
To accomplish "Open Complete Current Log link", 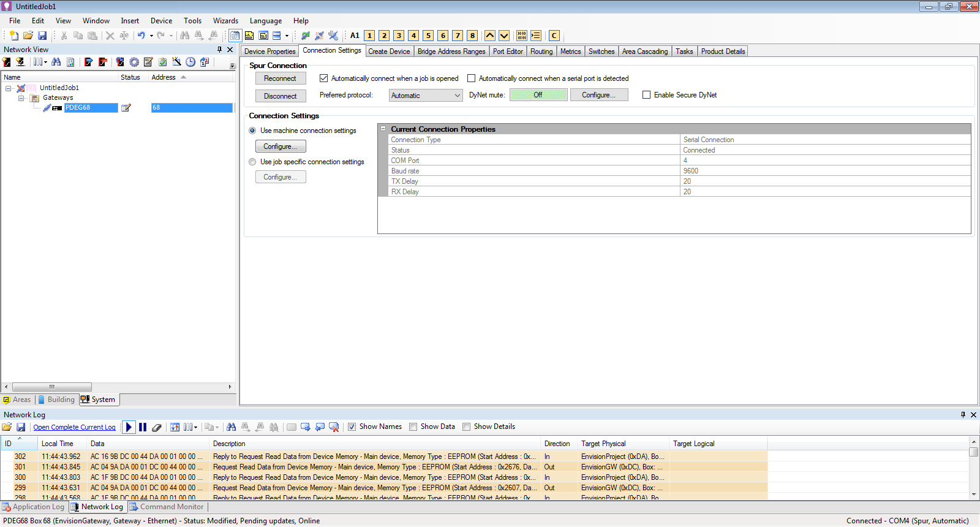I will point(74,427).
